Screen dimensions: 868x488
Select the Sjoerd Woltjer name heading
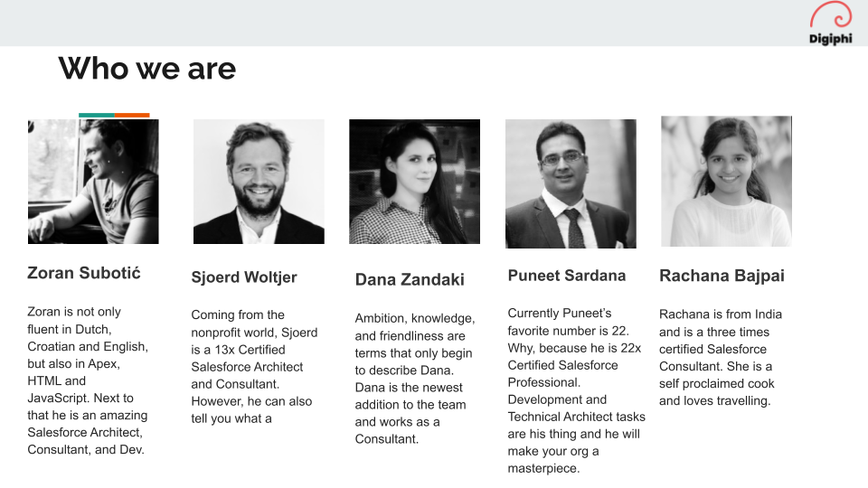243,277
